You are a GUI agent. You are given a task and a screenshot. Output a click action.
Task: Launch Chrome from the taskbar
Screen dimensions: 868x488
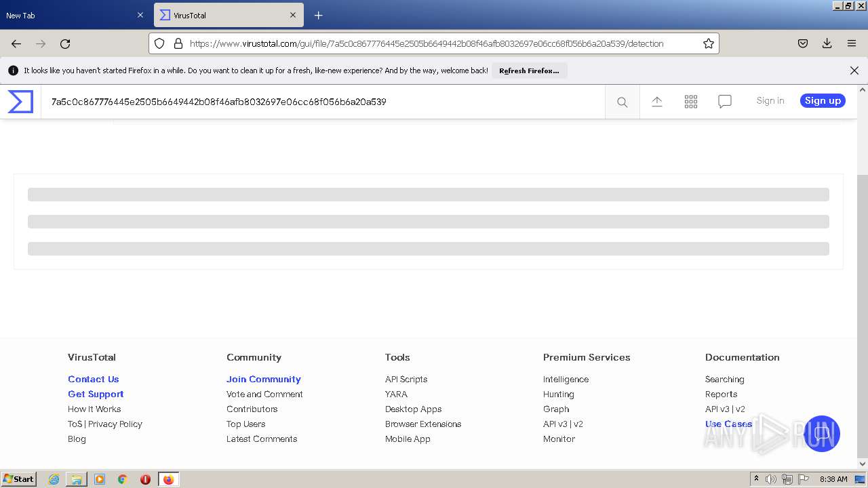click(x=122, y=479)
